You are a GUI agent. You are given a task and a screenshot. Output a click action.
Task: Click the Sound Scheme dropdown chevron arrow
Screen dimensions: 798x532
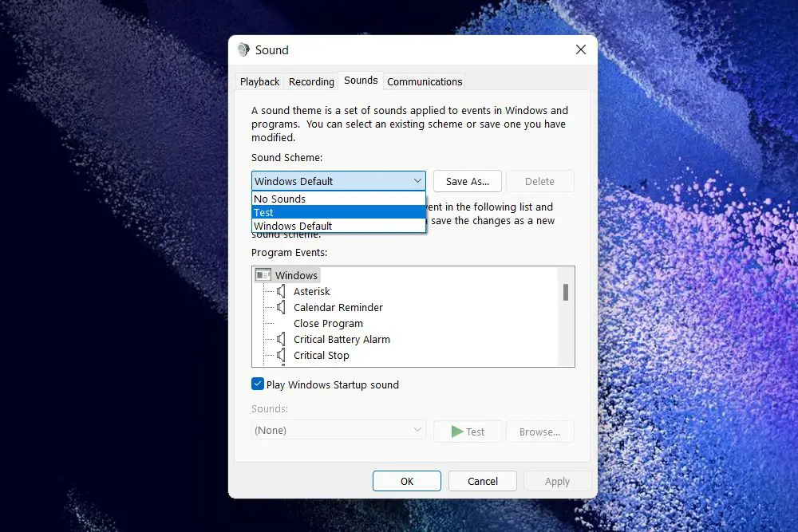[417, 180]
